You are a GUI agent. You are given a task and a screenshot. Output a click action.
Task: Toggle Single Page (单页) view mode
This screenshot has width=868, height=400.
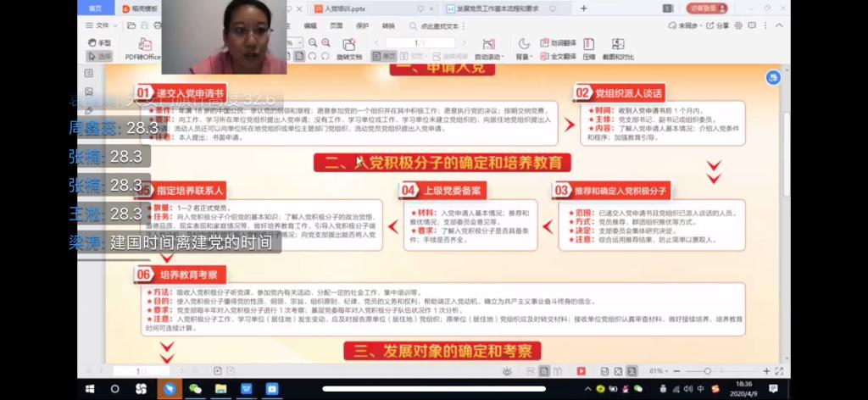384,57
